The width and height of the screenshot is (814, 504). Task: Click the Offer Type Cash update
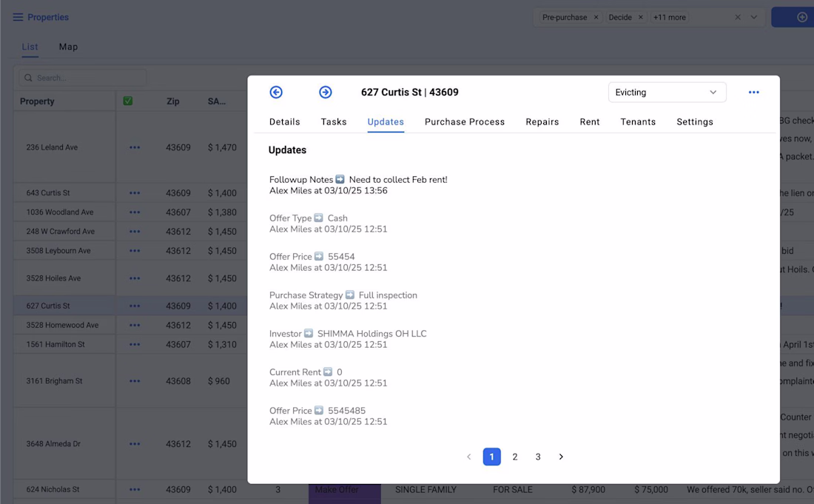328,224
